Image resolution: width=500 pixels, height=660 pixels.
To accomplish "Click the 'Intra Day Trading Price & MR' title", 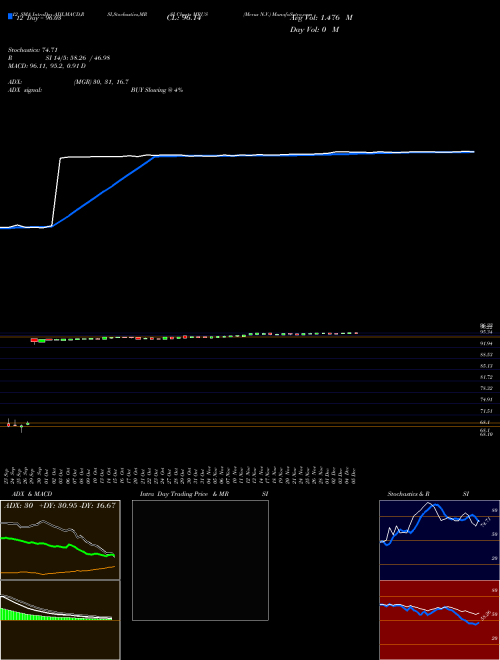I will point(185,494).
